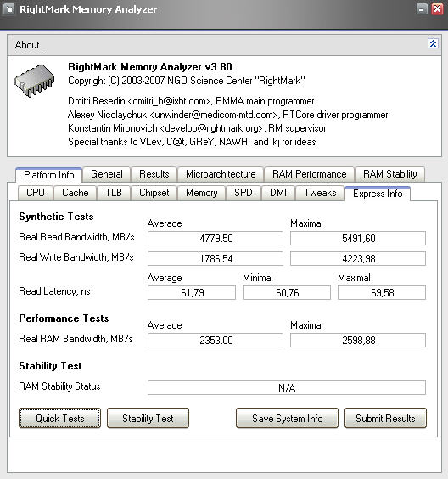Click the 'Real Write Bandwidth, MB/s' label
This screenshot has width=448, height=479.
tap(76, 257)
